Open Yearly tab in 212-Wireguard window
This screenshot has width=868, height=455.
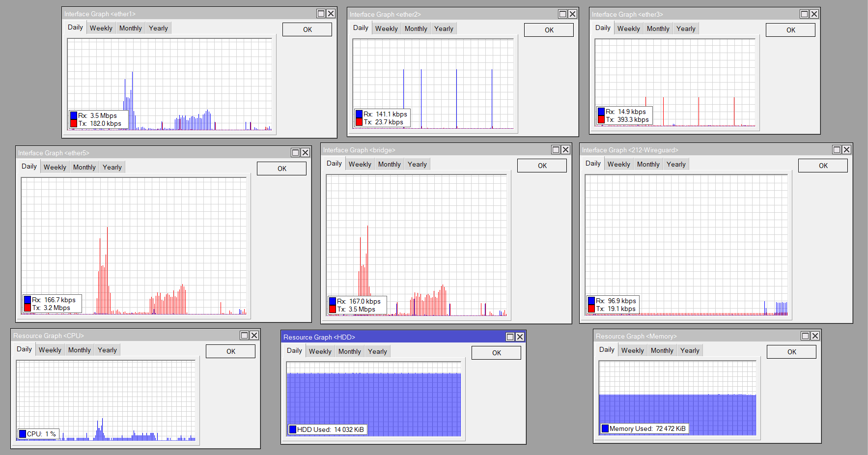676,164
